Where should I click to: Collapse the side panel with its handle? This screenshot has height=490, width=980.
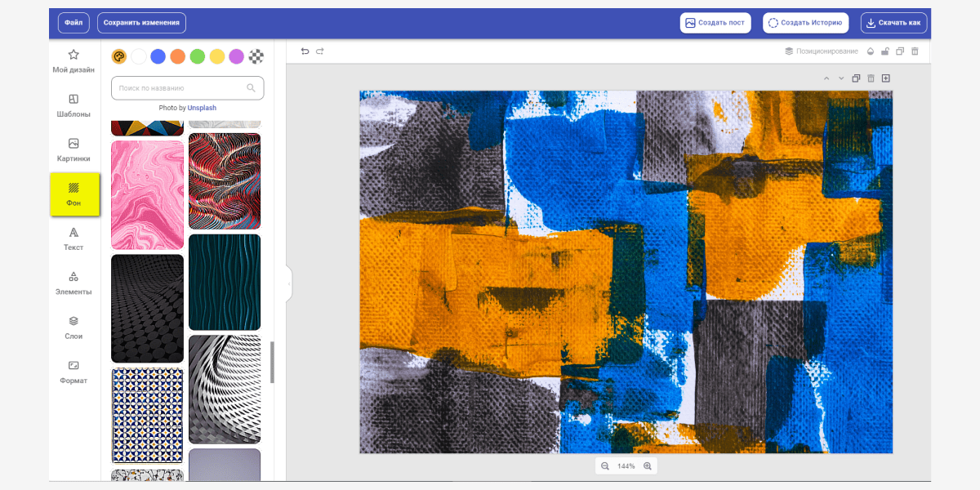click(x=289, y=283)
